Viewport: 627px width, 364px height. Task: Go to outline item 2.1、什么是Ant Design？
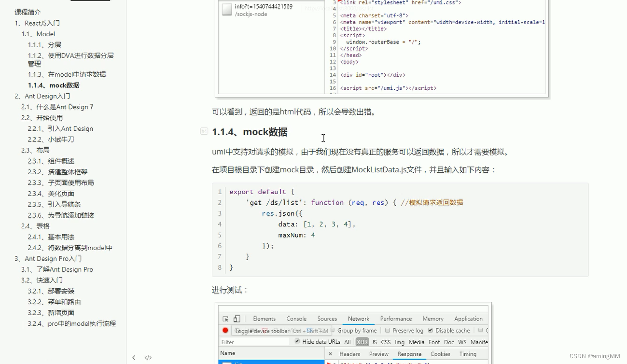[57, 107]
